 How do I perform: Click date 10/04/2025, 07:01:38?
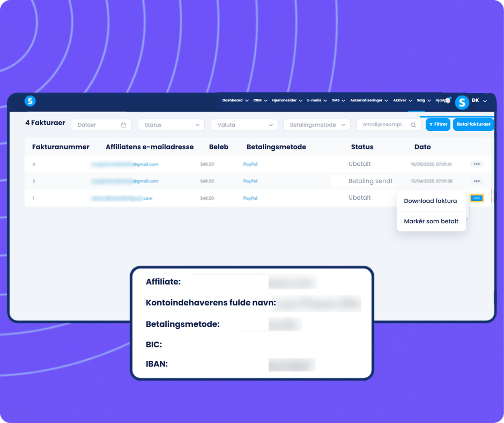(432, 181)
